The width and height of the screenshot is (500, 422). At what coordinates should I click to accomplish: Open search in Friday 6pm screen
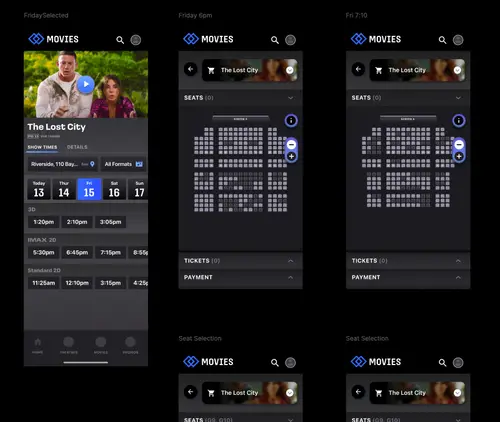pos(275,40)
